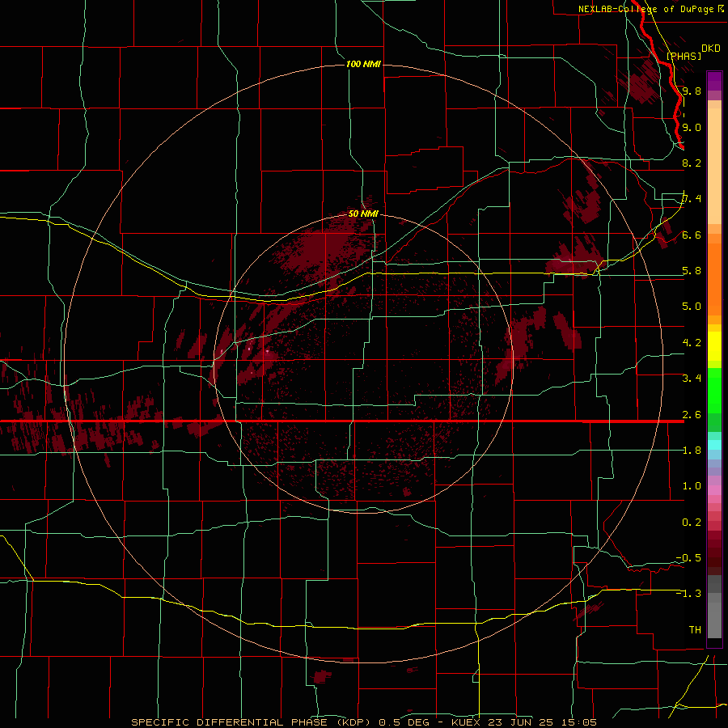Click the -0.5 value on the color scale
728x728 pixels.
pyautogui.click(x=688, y=558)
